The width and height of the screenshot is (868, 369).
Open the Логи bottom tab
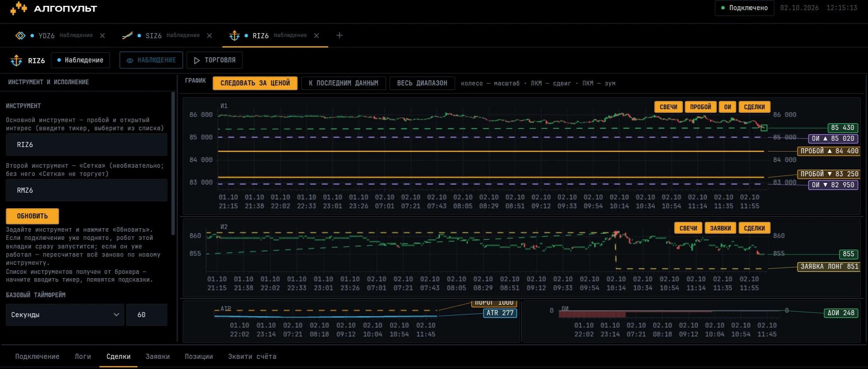coord(83,357)
